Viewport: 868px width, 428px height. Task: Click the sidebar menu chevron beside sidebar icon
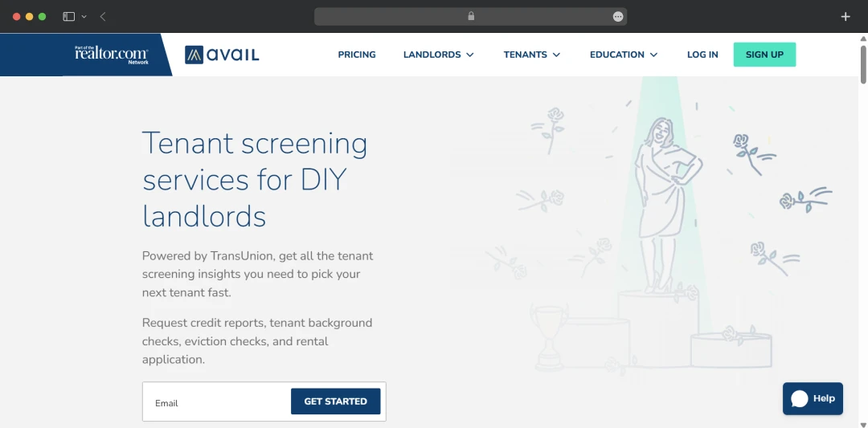tap(84, 17)
